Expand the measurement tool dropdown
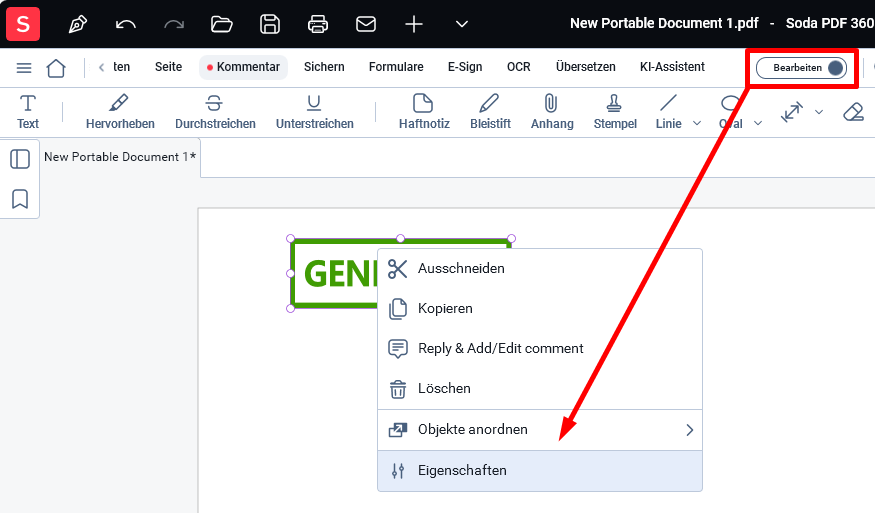 coord(819,112)
